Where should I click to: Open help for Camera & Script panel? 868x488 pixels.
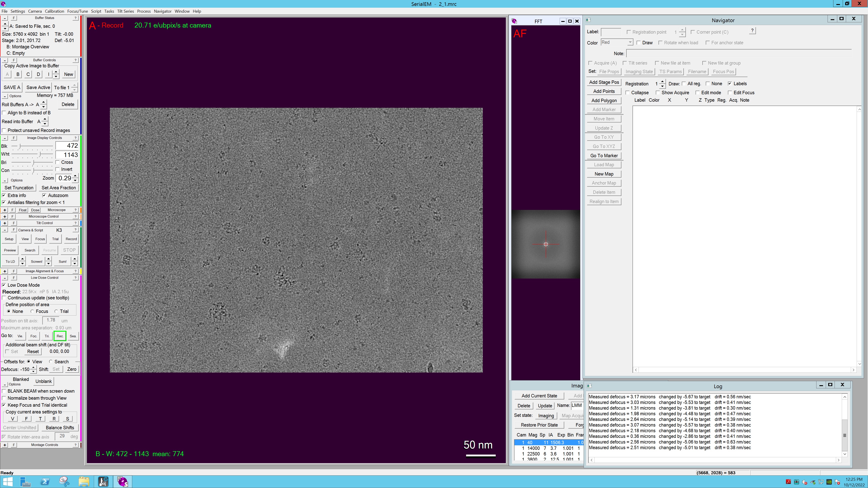point(75,230)
